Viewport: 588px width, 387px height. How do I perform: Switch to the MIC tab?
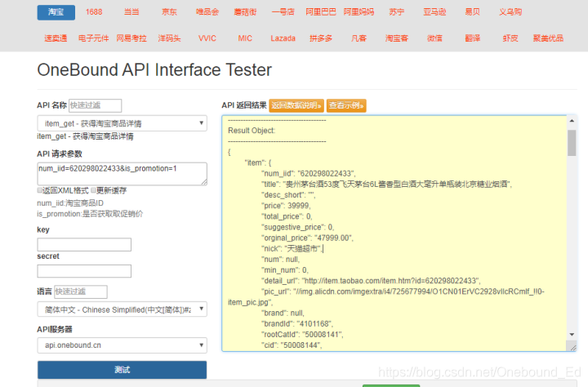tap(245, 38)
